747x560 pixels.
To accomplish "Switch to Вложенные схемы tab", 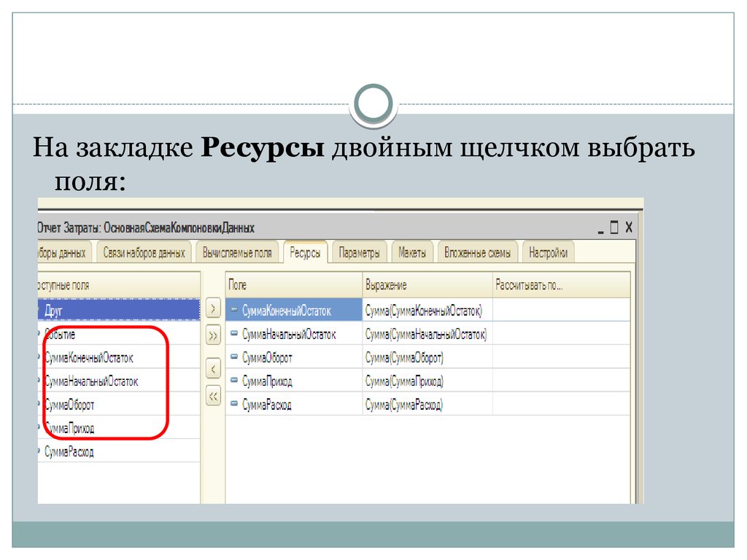I will [x=477, y=252].
